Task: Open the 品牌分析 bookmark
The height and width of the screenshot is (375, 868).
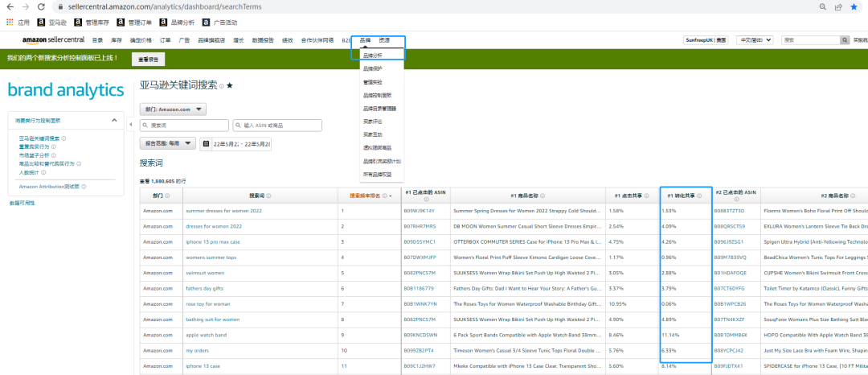Action: pos(177,23)
